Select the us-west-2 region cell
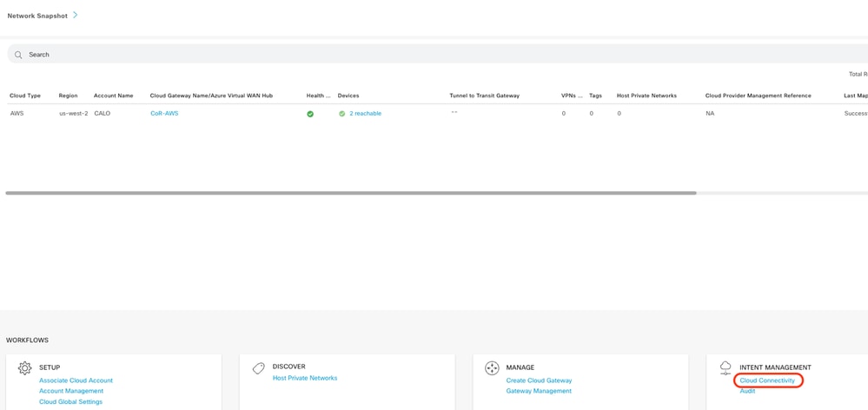Screen dimensions: 868x410 pyautogui.click(x=73, y=114)
